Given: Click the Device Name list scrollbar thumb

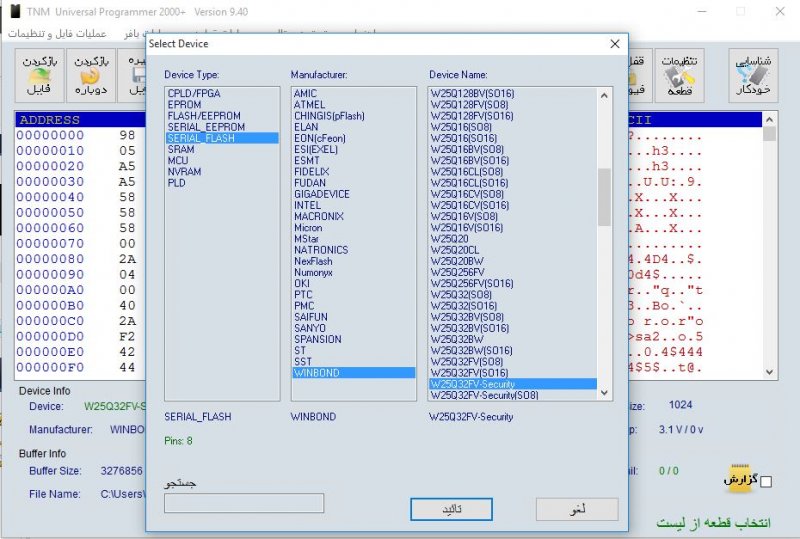Looking at the screenshot, I should [604, 197].
